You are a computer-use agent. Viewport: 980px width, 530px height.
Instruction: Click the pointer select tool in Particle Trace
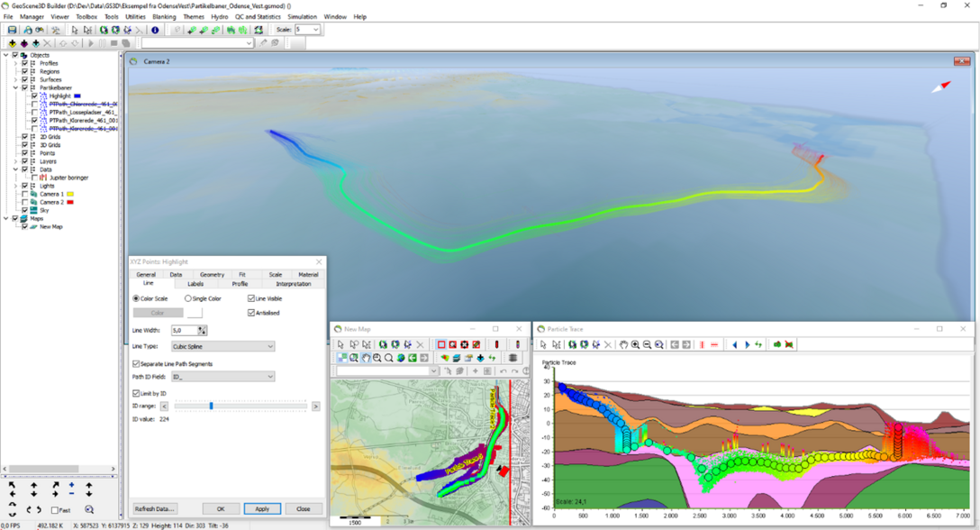[543, 345]
